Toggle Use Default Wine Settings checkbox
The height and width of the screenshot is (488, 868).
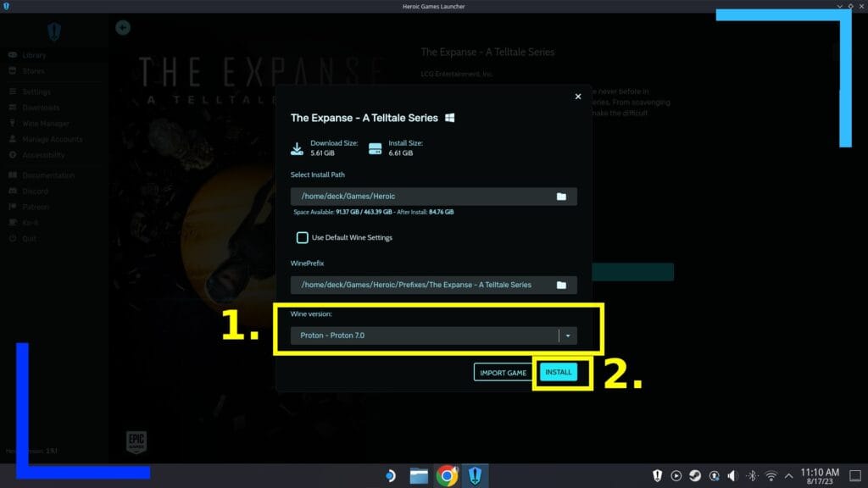click(303, 237)
